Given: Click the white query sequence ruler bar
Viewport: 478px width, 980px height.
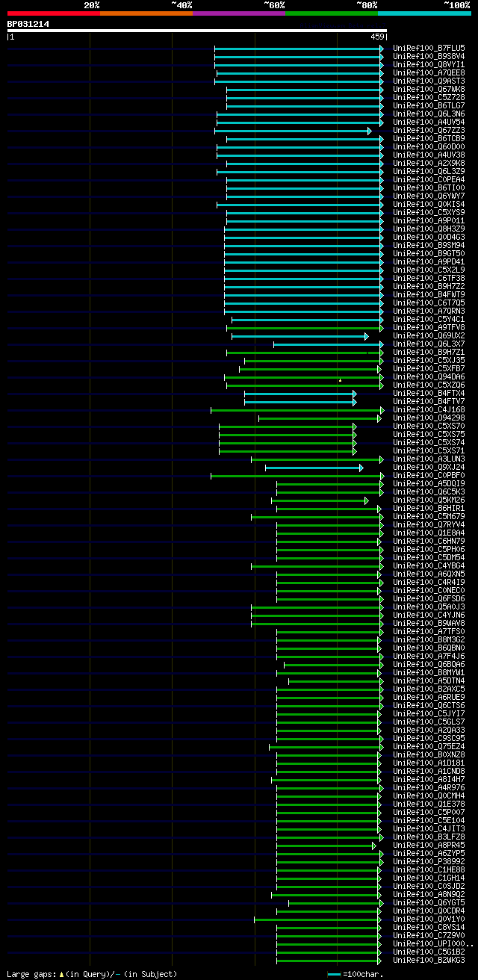Looking at the screenshot, I should pyautogui.click(x=197, y=31).
